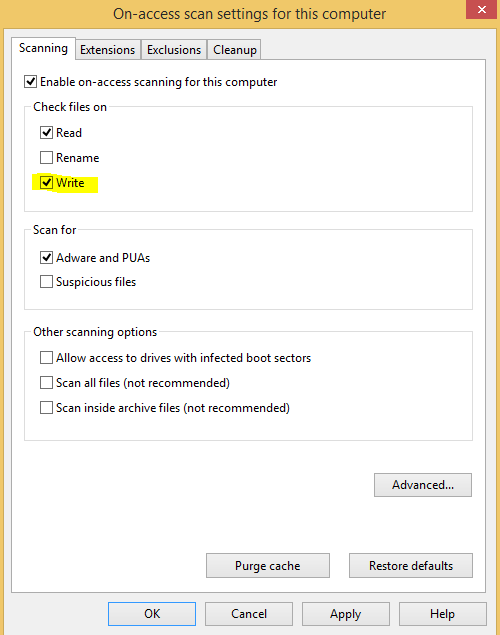Select the Scanning tab

(x=43, y=48)
